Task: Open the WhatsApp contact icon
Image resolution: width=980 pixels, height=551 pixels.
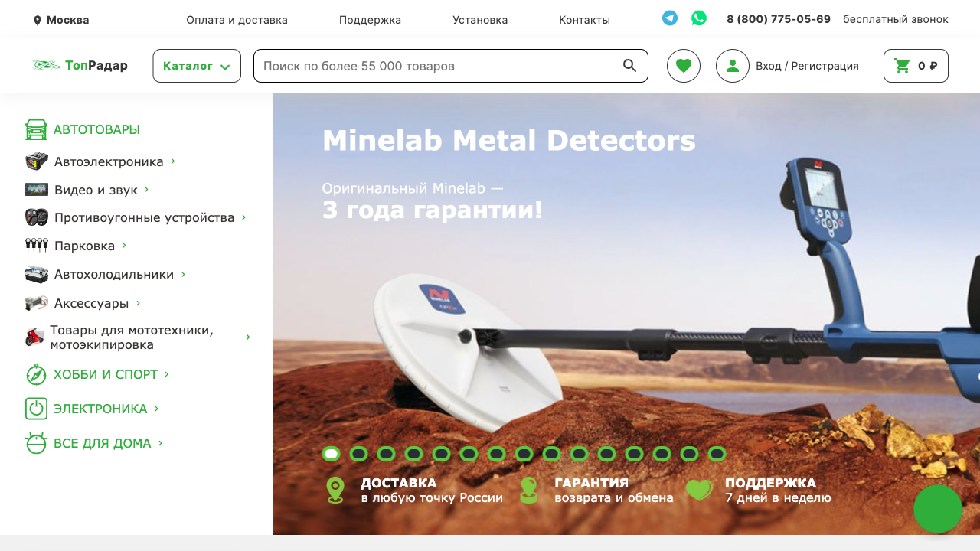Action: 699,18
